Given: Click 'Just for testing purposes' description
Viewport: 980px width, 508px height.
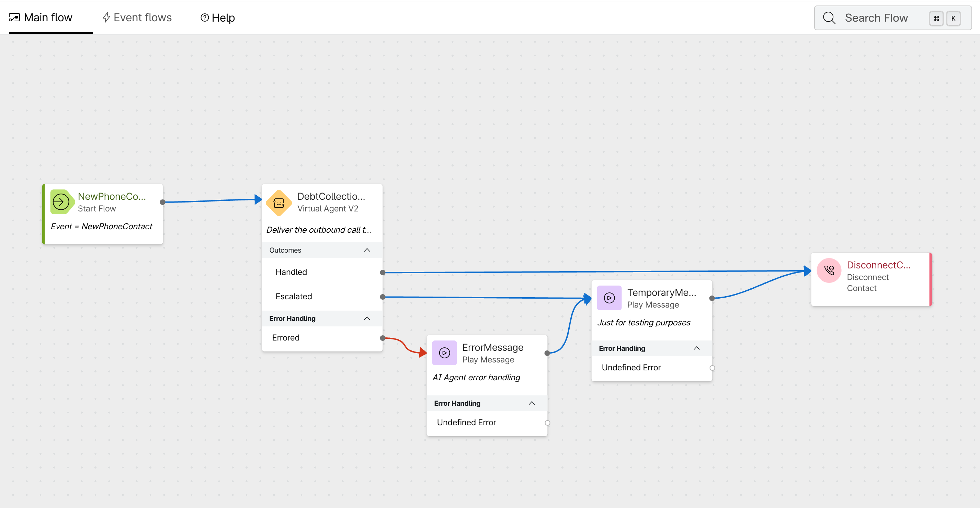Looking at the screenshot, I should coord(644,322).
